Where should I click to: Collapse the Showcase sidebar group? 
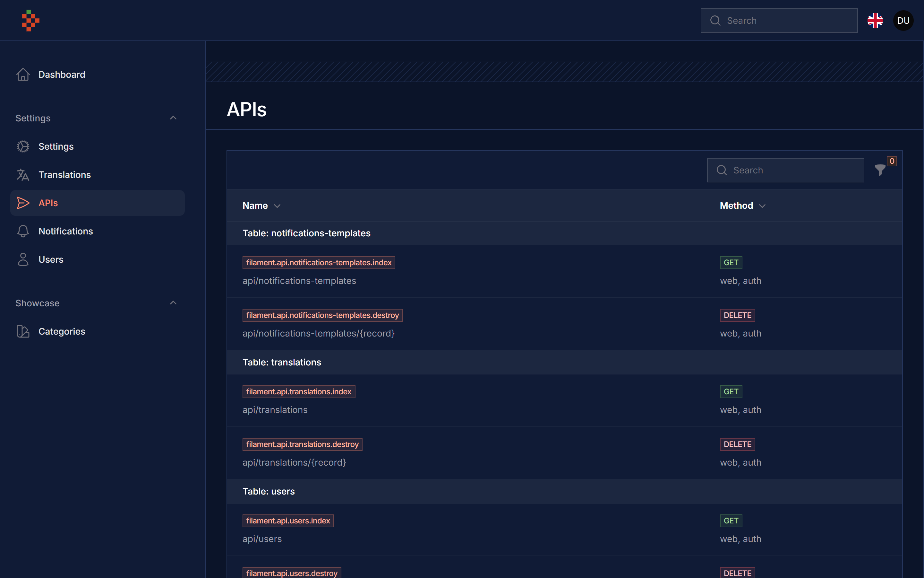[x=173, y=303]
